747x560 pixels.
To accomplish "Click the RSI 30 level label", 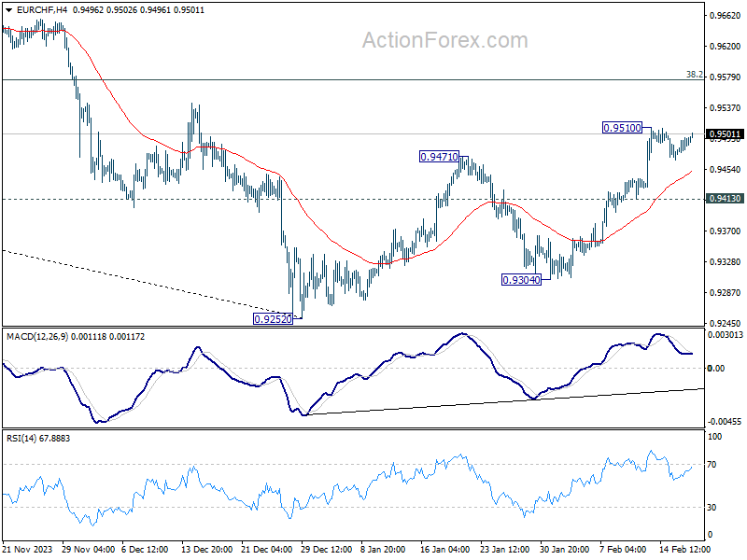I will (x=712, y=508).
